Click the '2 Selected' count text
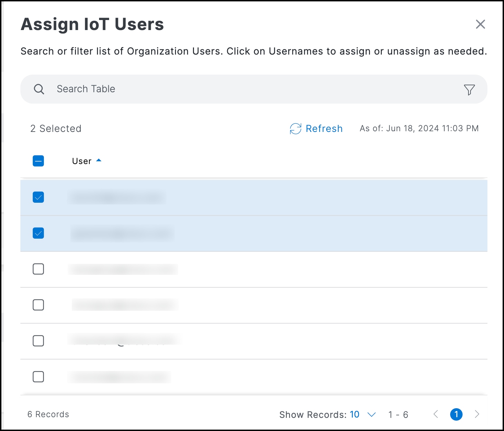 (x=56, y=128)
